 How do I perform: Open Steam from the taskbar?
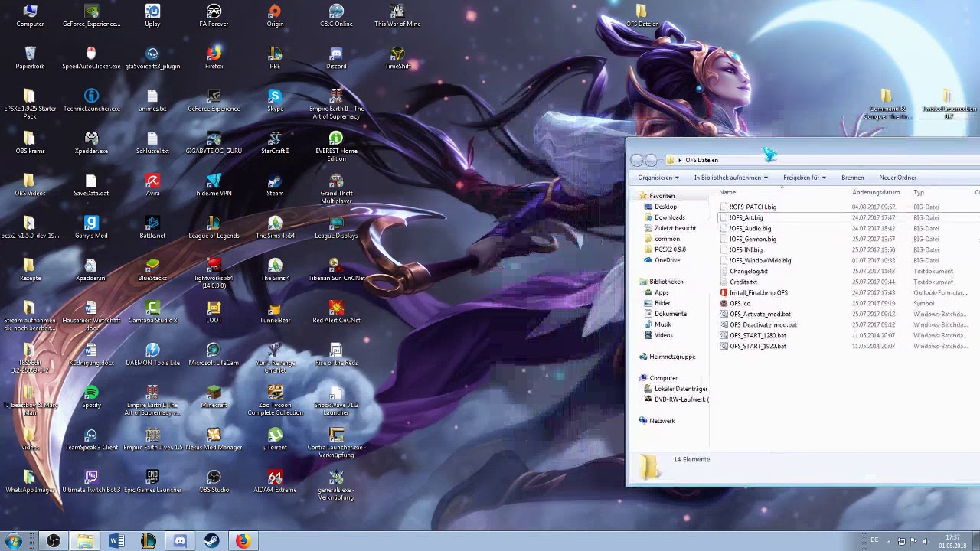(x=211, y=541)
